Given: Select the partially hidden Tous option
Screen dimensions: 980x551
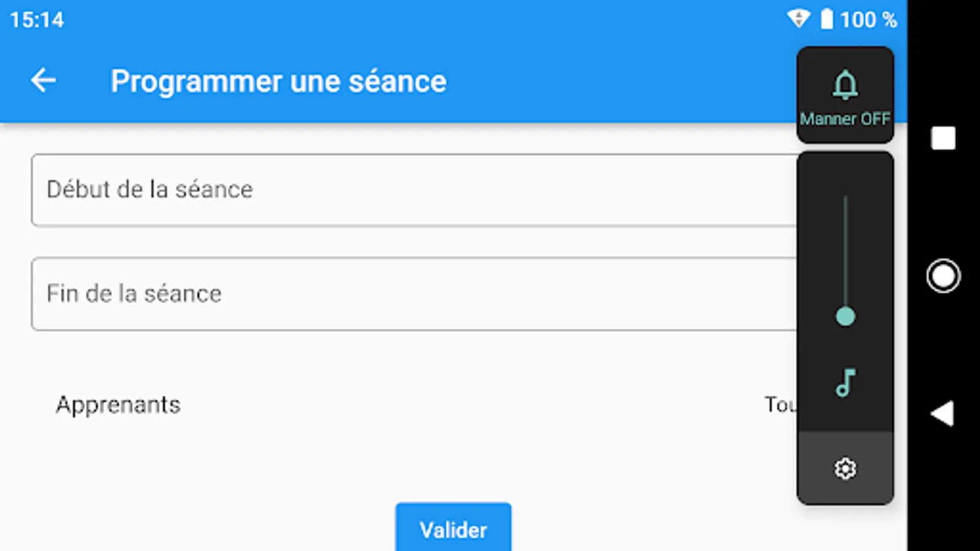Looking at the screenshot, I should (x=780, y=405).
